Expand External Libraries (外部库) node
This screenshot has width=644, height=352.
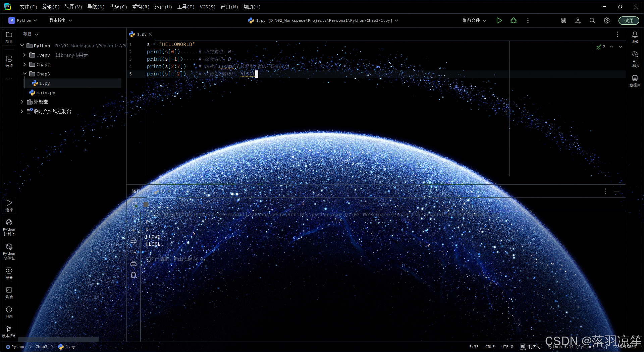pos(22,102)
